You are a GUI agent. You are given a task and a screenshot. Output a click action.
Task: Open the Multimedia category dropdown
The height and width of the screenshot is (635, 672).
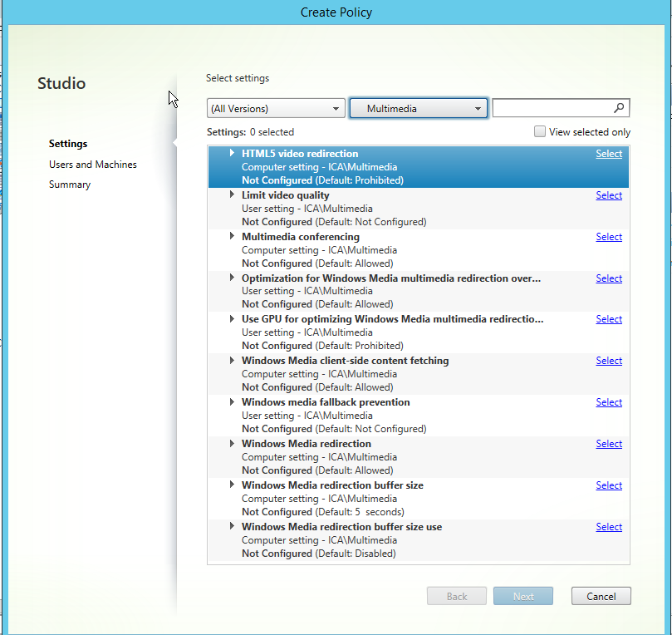[419, 109]
